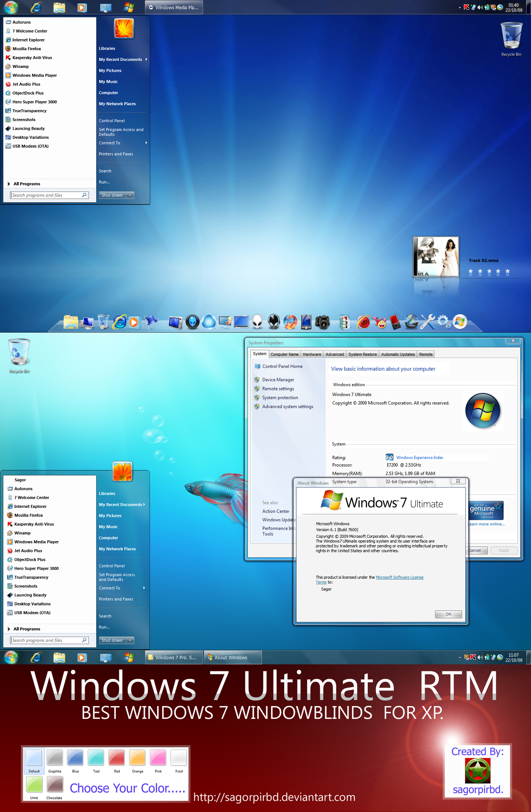Click the white alien head dock icon
Image resolution: width=531 pixels, height=812 pixels.
[x=257, y=322]
